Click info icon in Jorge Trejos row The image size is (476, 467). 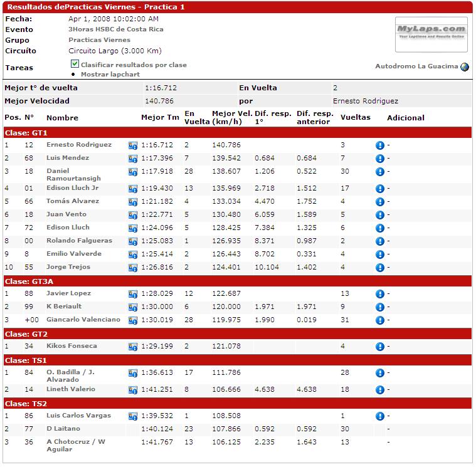coord(379,268)
